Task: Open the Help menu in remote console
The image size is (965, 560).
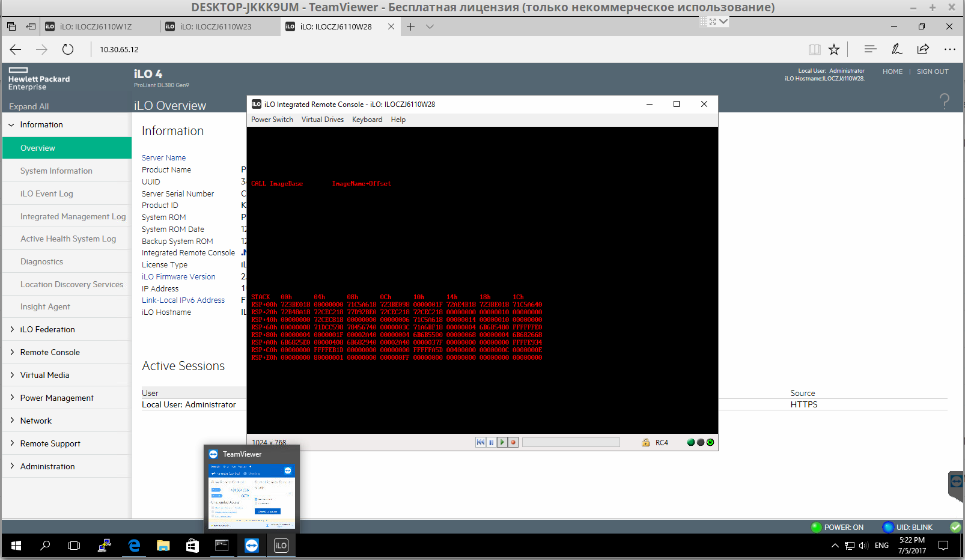Action: pos(398,120)
